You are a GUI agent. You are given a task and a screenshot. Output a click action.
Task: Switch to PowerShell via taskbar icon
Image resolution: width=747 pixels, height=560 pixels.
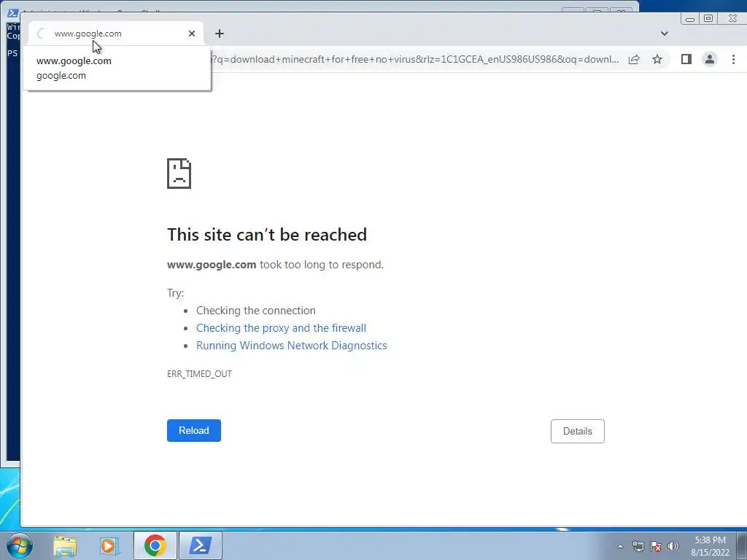pos(200,545)
